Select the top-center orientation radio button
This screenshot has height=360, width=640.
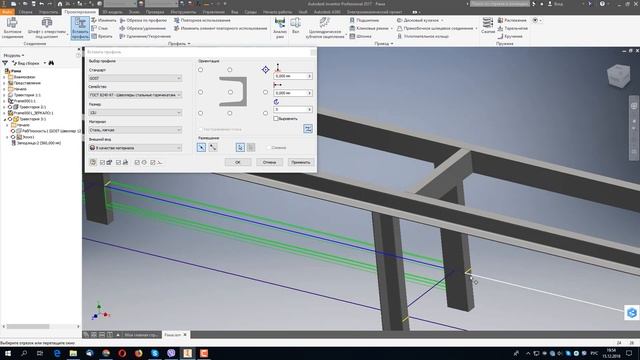click(230, 70)
